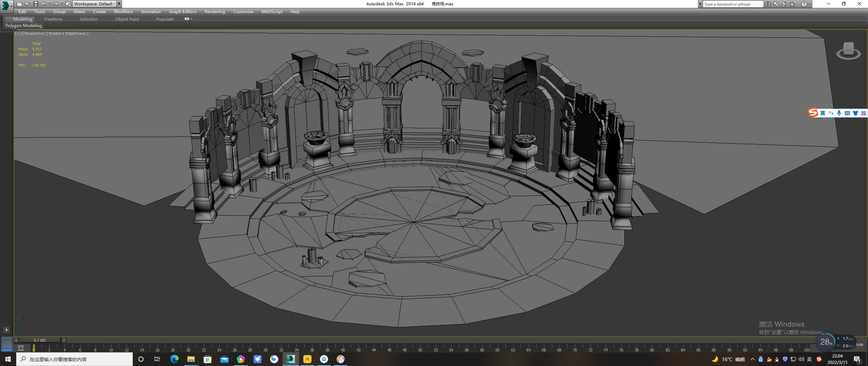Click frame 50 on the timeline track

coord(420,348)
